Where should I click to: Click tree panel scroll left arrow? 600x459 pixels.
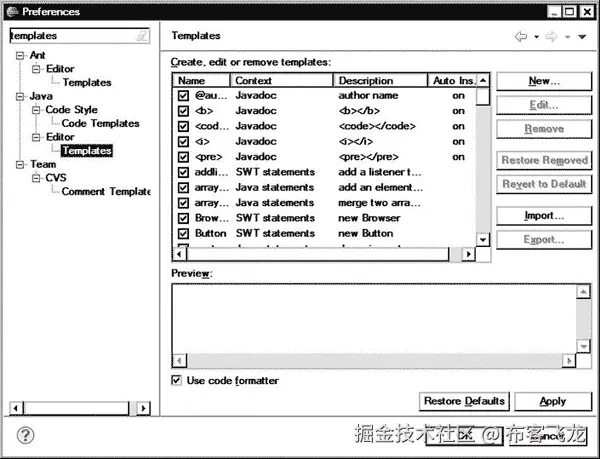point(16,408)
